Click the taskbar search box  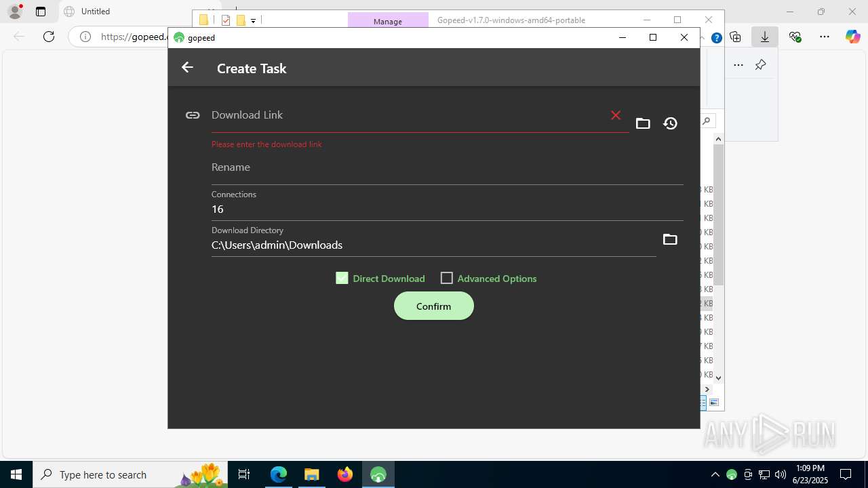(131, 474)
